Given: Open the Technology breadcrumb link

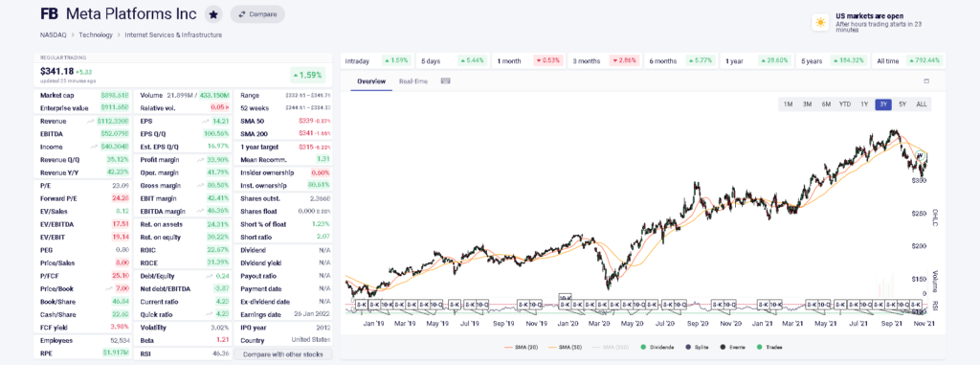Looking at the screenshot, I should coord(96,35).
